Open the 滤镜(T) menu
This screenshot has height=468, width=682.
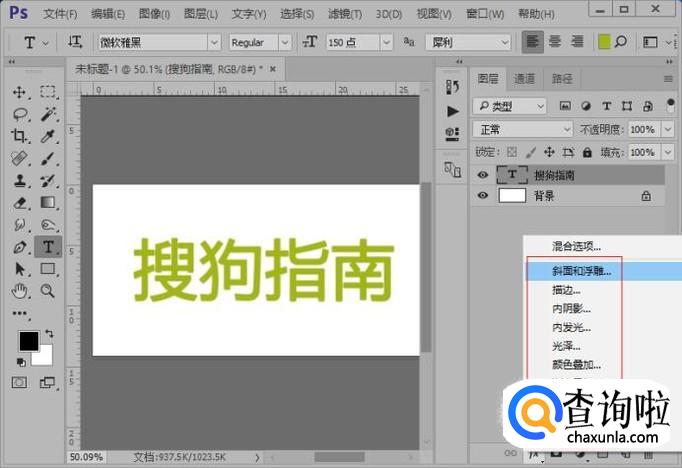(344, 14)
